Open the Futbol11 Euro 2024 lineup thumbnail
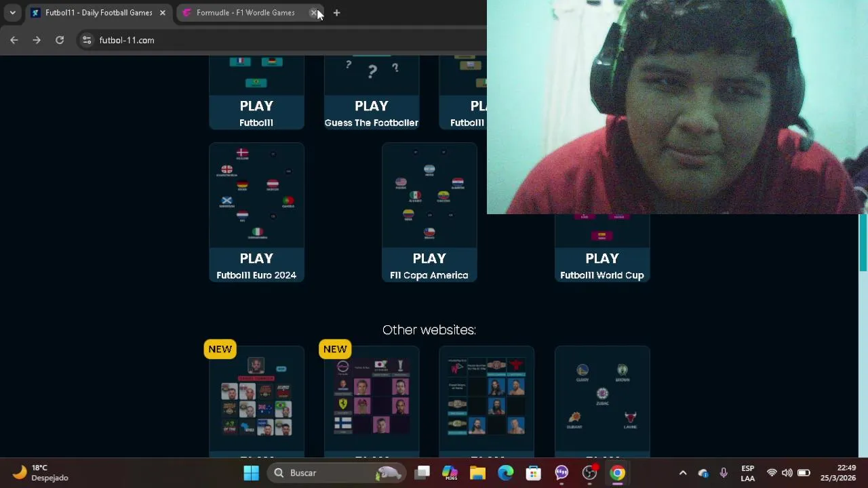The image size is (868, 488). (256, 195)
